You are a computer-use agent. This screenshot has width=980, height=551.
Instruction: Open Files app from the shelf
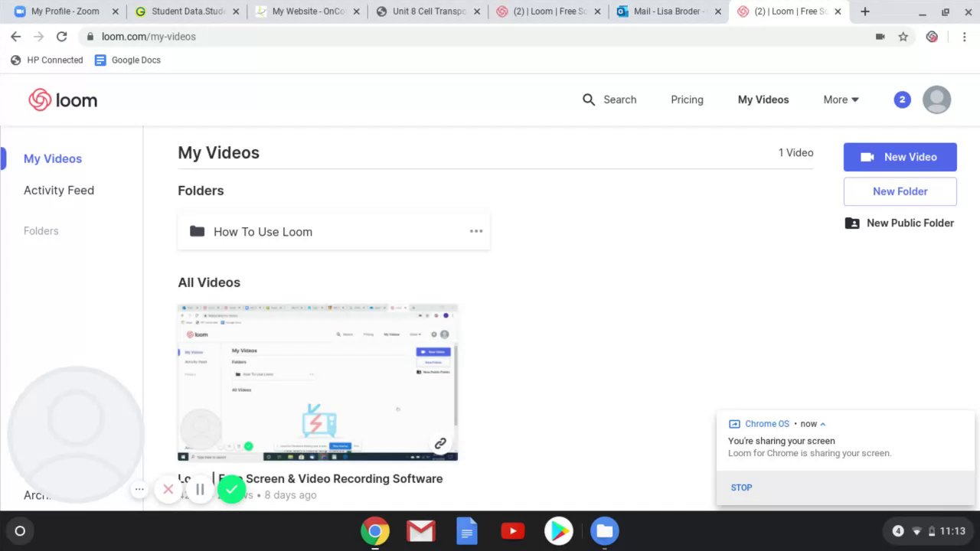tap(605, 530)
